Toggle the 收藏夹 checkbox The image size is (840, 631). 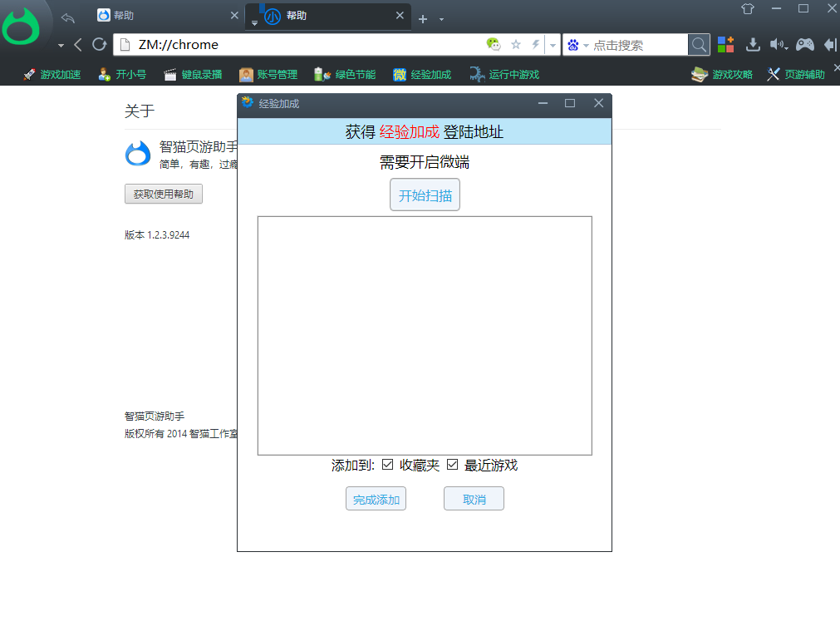pyautogui.click(x=387, y=465)
